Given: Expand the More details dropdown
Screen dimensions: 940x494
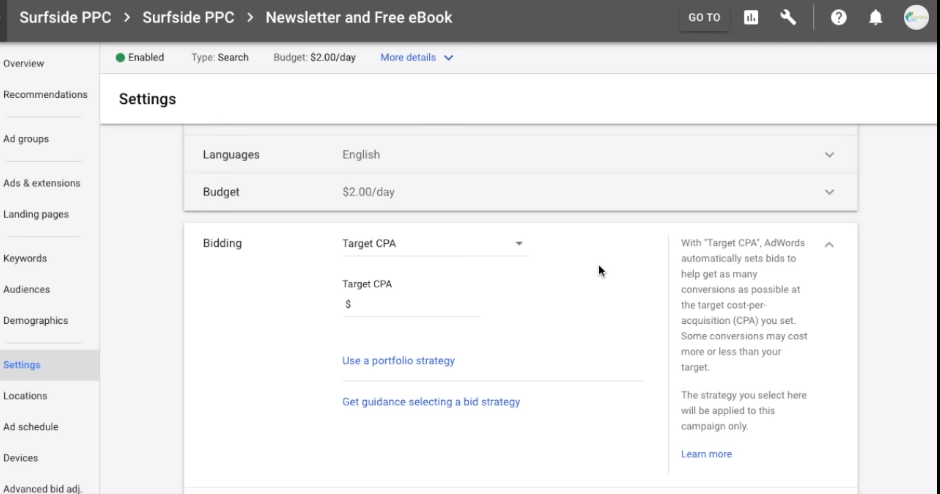Looking at the screenshot, I should (x=417, y=58).
